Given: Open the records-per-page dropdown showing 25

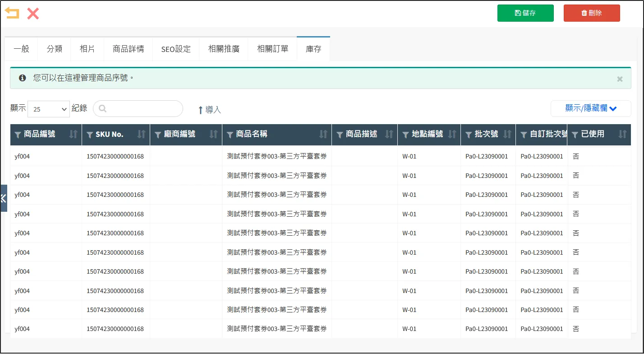Looking at the screenshot, I should coord(49,109).
